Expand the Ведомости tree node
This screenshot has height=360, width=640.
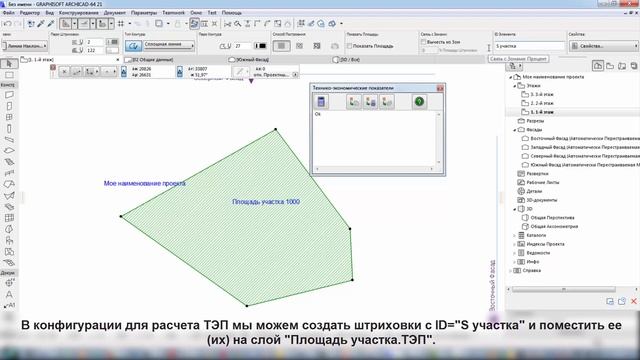[514, 253]
